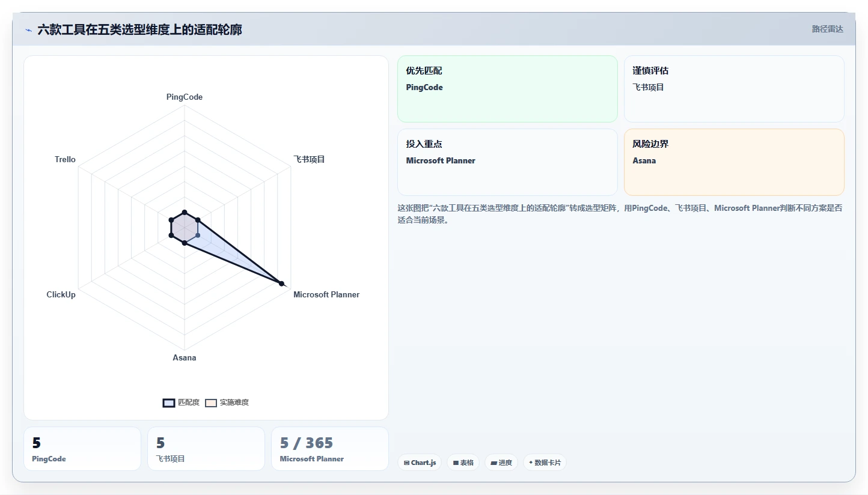Click the 5 / 365 Microsoft Planner stat card
Screen dimensions: 868x495
(330, 449)
